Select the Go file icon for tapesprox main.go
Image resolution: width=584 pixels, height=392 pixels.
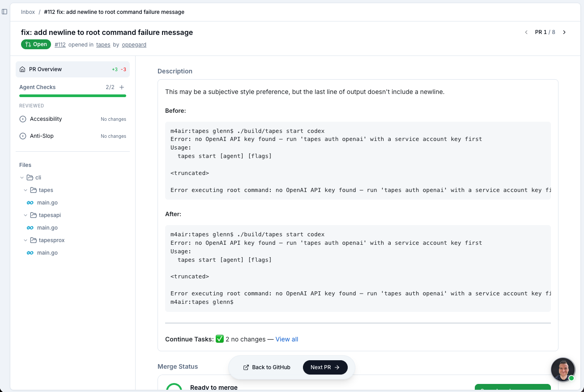30,252
